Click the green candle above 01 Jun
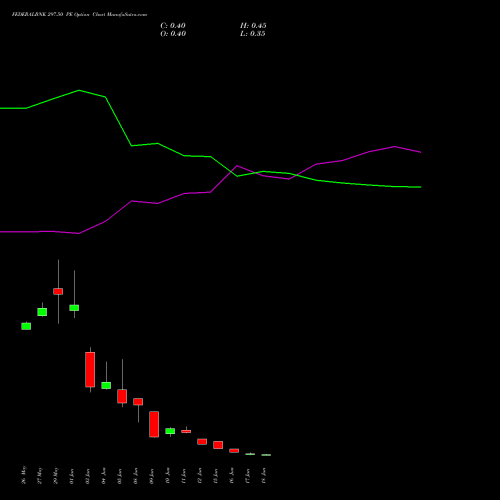This screenshot has width=500, height=500. click(x=74, y=308)
